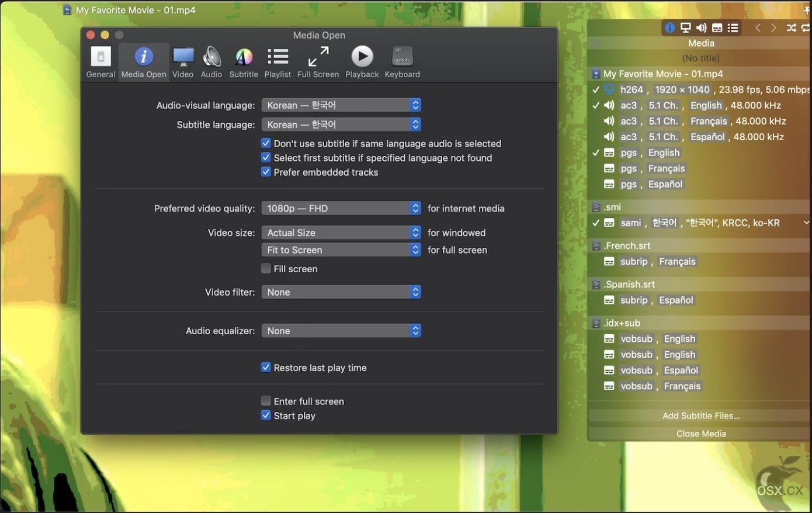Open the 'Actual Size' windowed video size dropdown
This screenshot has height=513, width=812.
pyautogui.click(x=341, y=233)
